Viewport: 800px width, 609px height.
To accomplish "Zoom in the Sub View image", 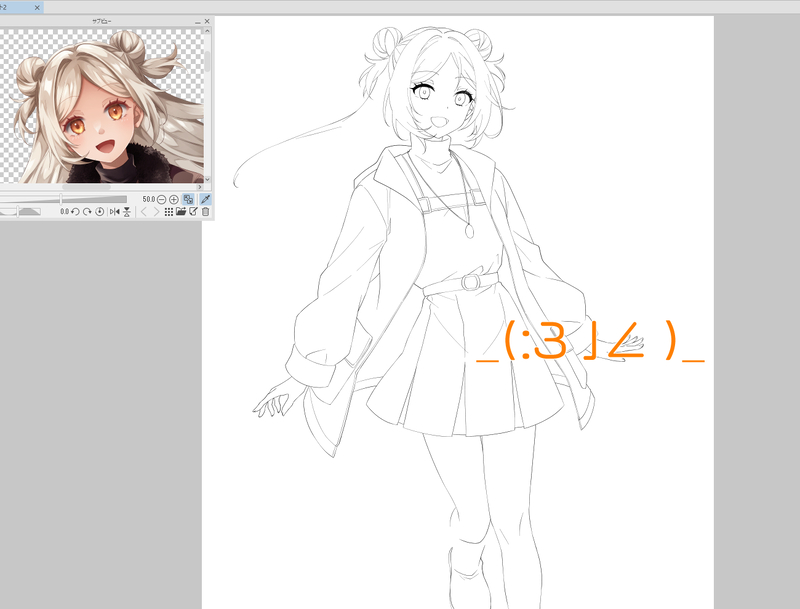I will coord(173,199).
